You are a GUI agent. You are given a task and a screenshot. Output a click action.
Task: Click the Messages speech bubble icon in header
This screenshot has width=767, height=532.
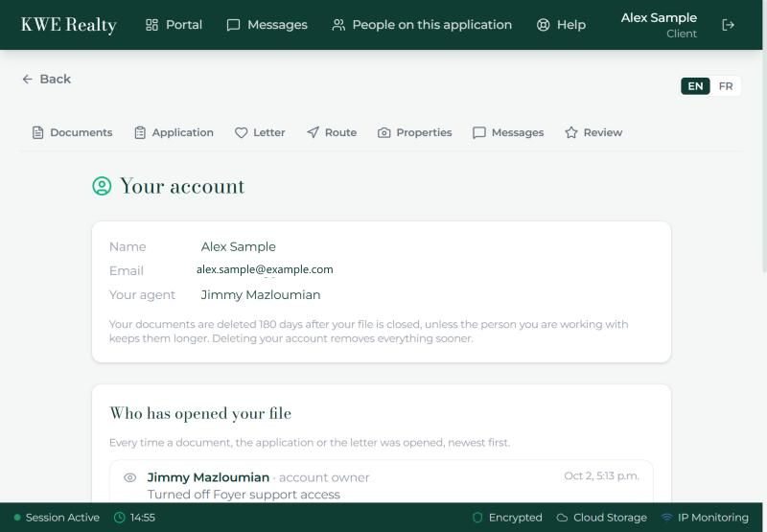[233, 25]
